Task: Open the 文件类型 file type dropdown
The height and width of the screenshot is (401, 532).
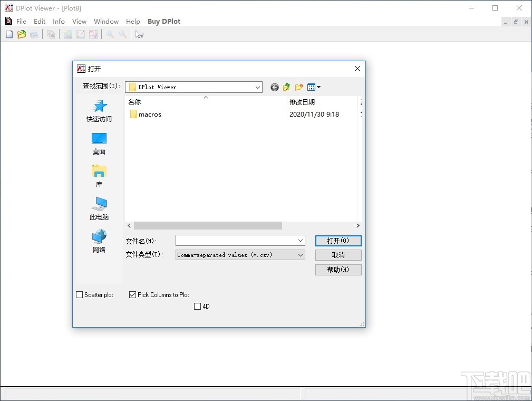Action: tap(301, 255)
